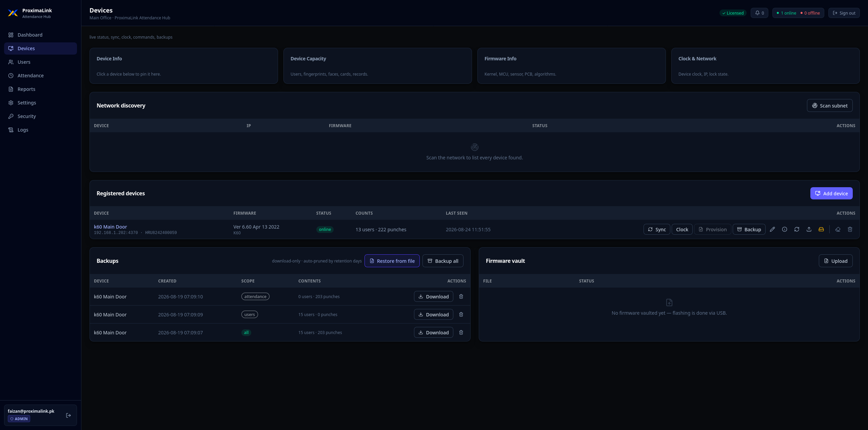Click the green 'online' status badge
Viewport: 868px width, 430px height.
(x=325, y=230)
